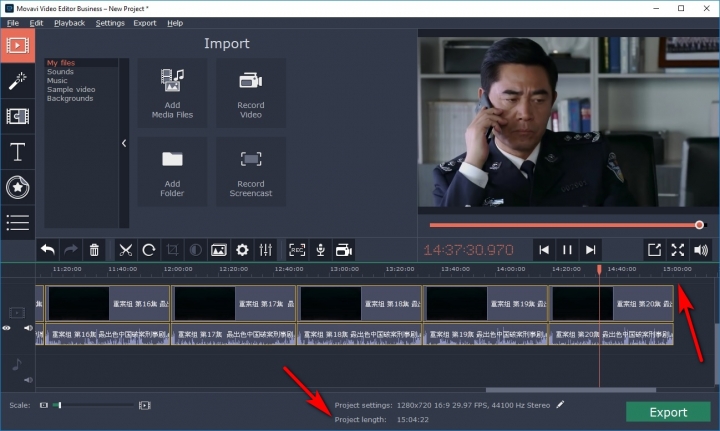Screen dimensions: 720x431
Task: Select Music category
Action: click(x=57, y=80)
